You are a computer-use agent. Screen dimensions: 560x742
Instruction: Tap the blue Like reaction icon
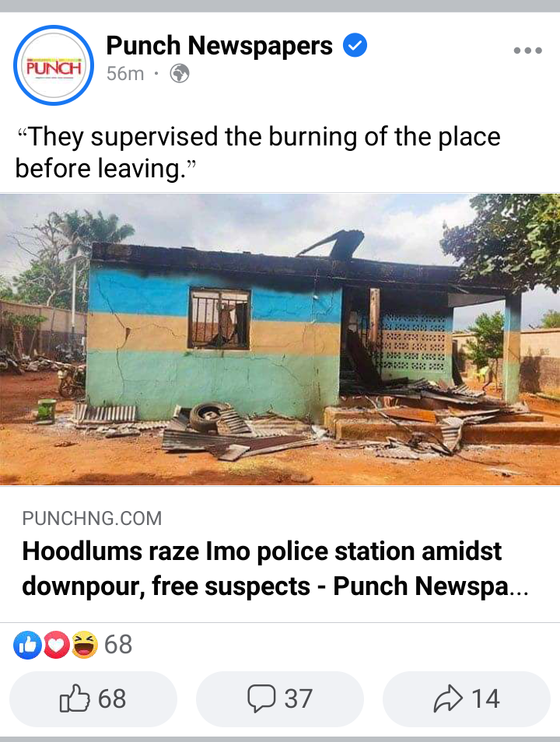point(27,645)
